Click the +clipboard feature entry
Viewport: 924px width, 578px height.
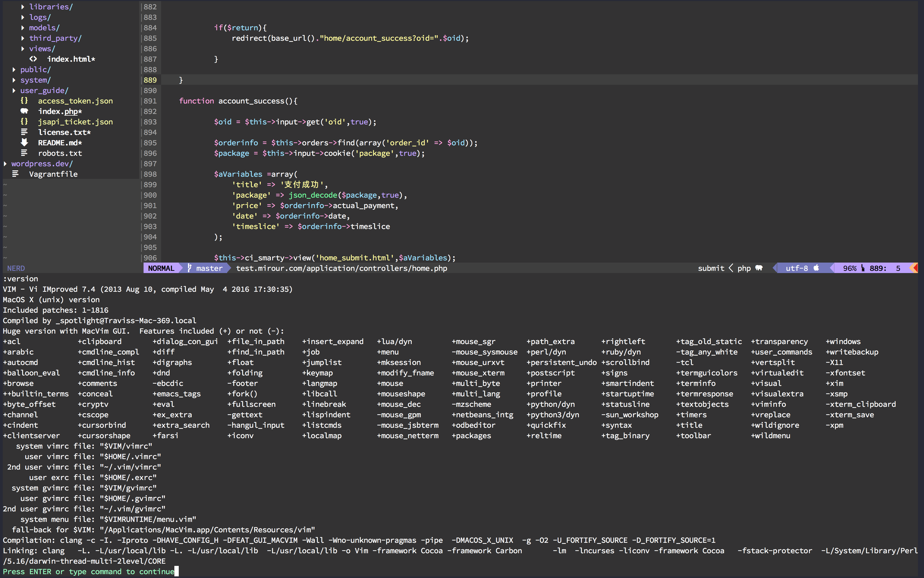(x=100, y=341)
